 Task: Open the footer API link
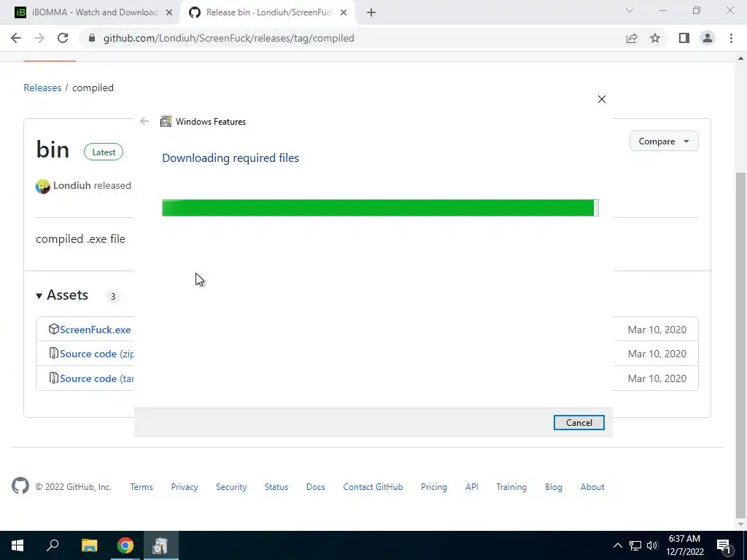[x=472, y=486]
